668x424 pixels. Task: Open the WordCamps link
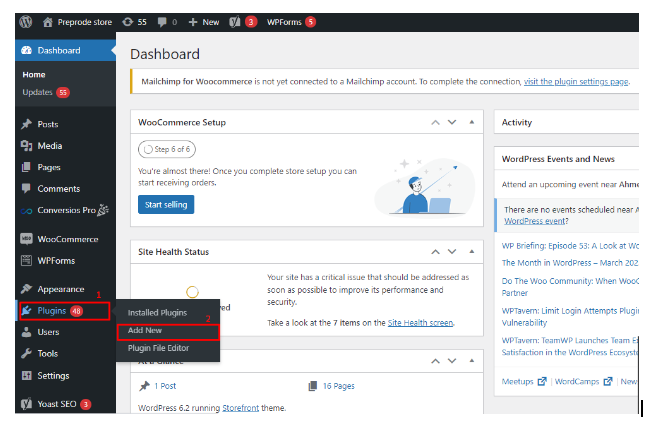coord(577,381)
